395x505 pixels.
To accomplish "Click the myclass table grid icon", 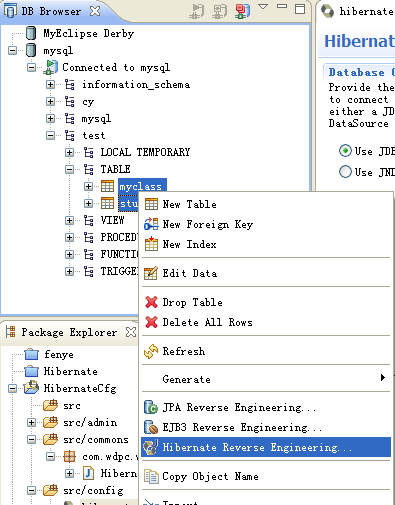I will [x=107, y=186].
